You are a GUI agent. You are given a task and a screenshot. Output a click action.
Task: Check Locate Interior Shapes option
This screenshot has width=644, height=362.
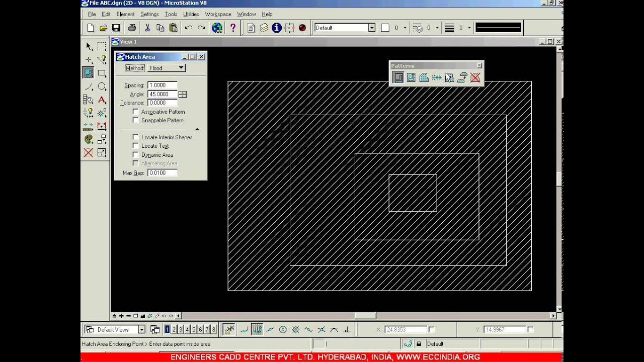point(135,137)
